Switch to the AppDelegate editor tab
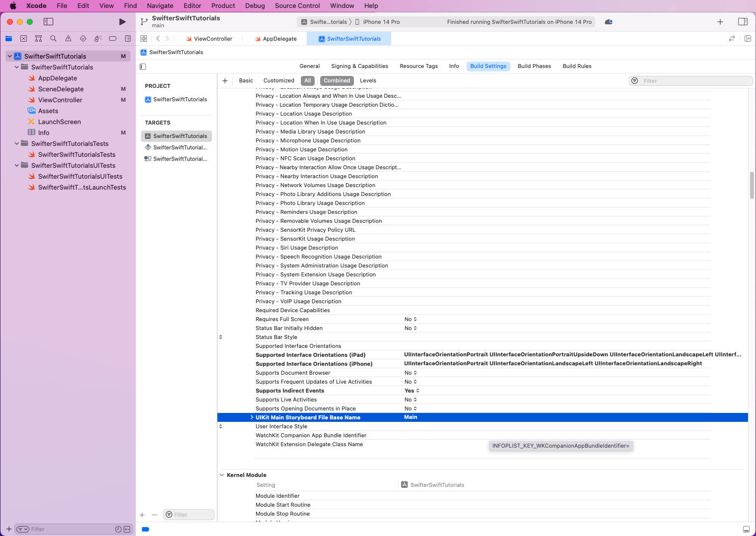This screenshot has width=756, height=536. [275, 39]
